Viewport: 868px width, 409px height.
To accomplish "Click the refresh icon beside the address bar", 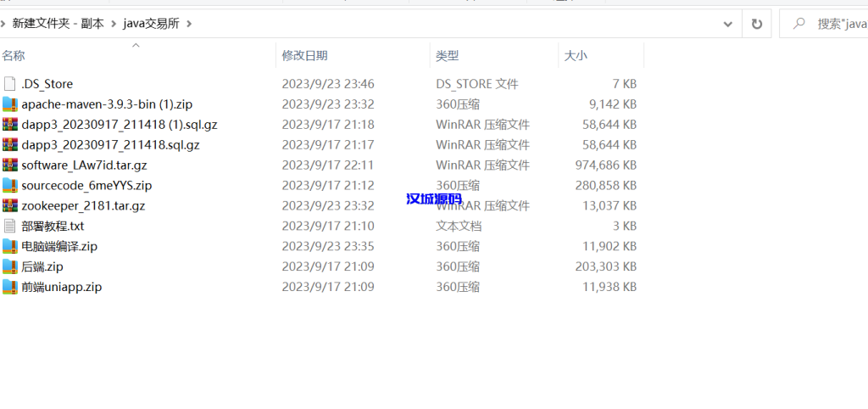I will pyautogui.click(x=756, y=24).
